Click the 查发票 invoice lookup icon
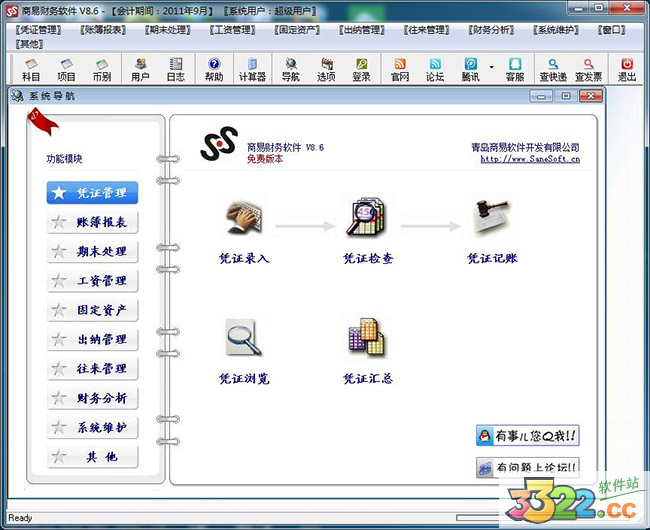 click(589, 70)
